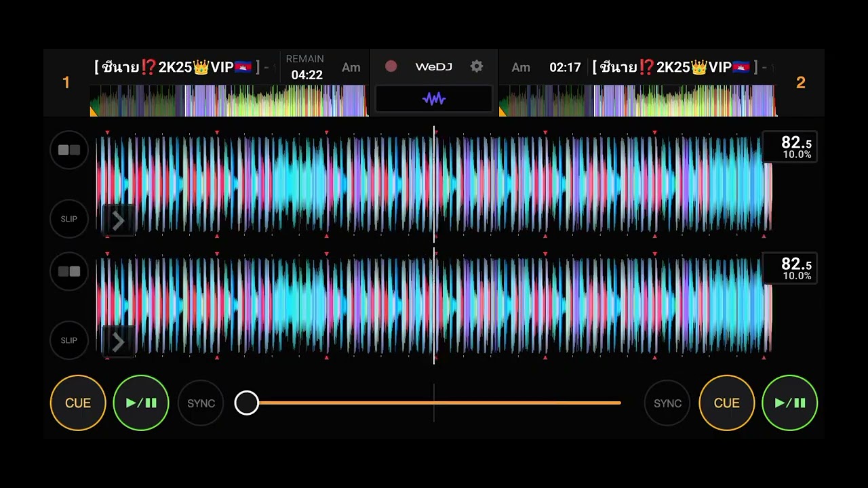Expand deck 2 side panel arrow

click(118, 342)
